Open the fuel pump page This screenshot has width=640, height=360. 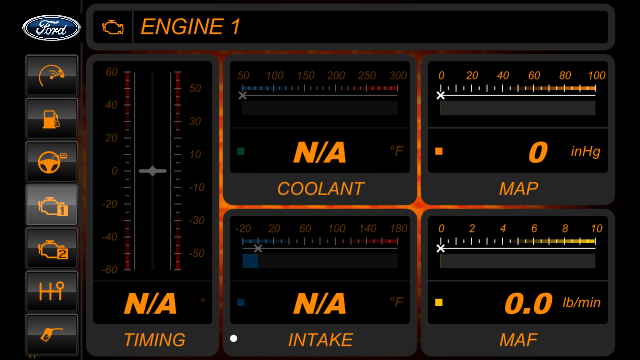[51, 119]
